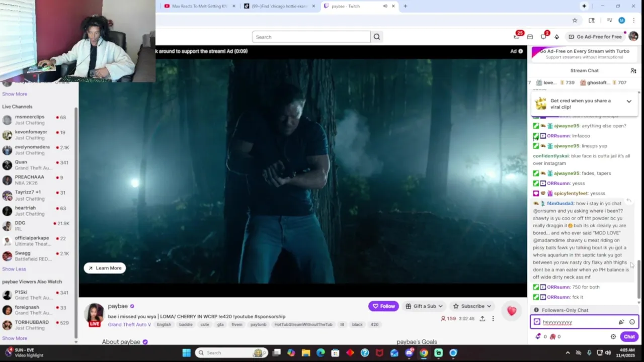Open notifications icon with 25 badge
The width and height of the screenshot is (644, 362).
pyautogui.click(x=517, y=36)
